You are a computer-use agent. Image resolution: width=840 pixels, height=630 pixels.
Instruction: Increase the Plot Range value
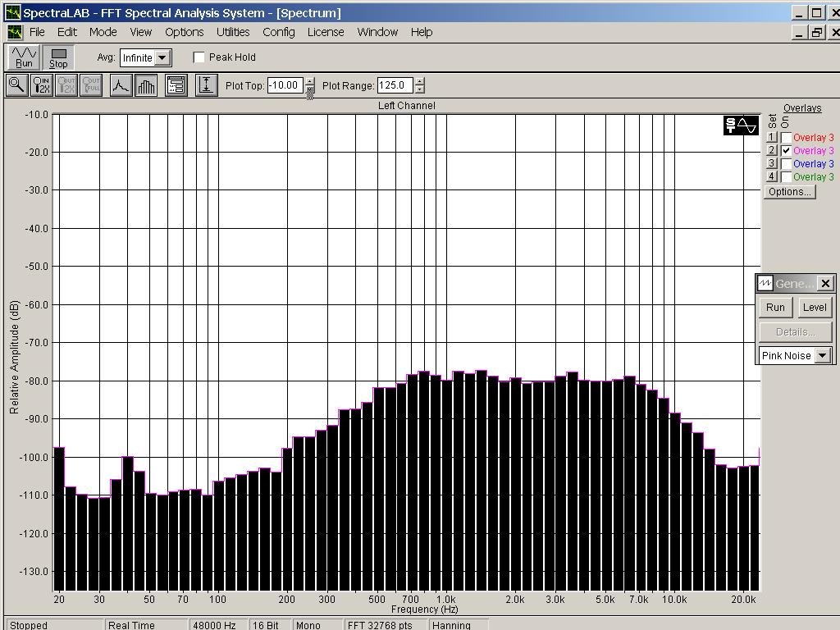click(x=420, y=81)
